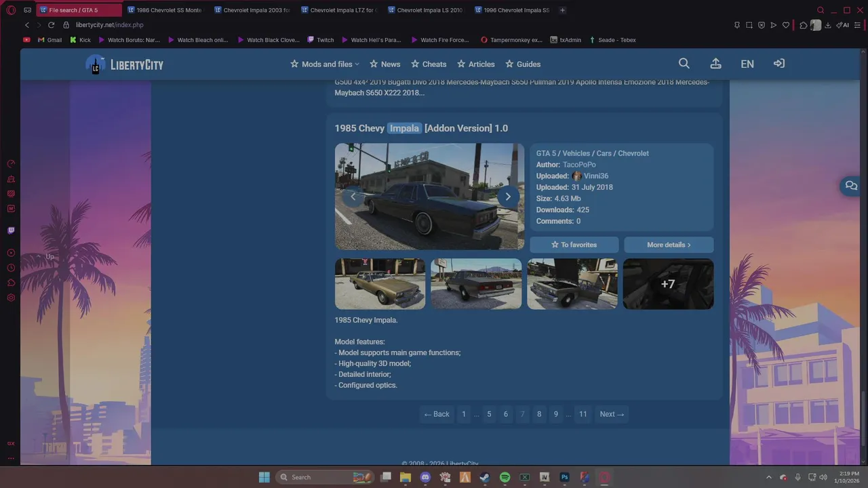Viewport: 868px width, 488px height.
Task: Open the EN language selector
Action: [747, 64]
